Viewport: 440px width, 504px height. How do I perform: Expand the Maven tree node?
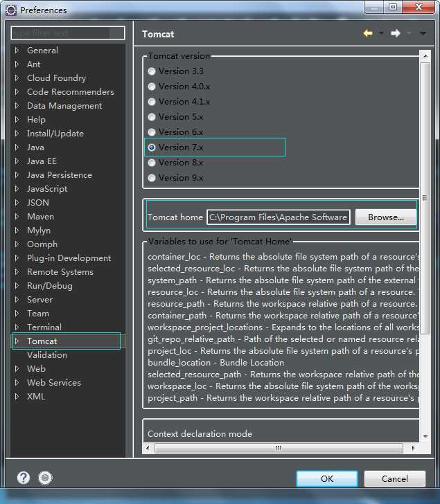[17, 216]
